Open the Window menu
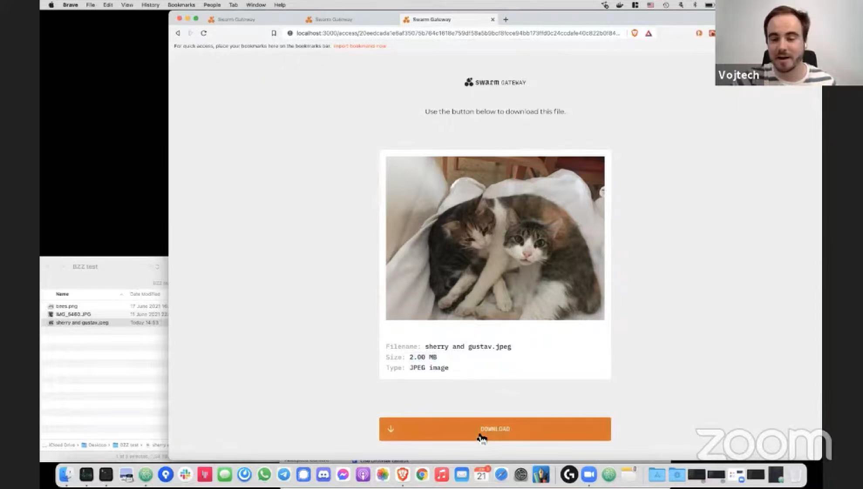Viewport: 863px width, 489px height. tap(255, 5)
